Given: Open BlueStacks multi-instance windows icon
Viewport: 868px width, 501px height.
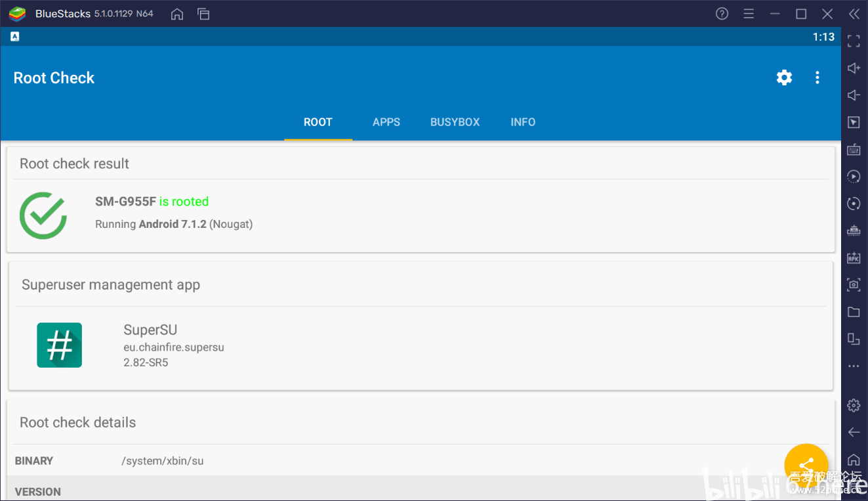Looking at the screenshot, I should 203,14.
